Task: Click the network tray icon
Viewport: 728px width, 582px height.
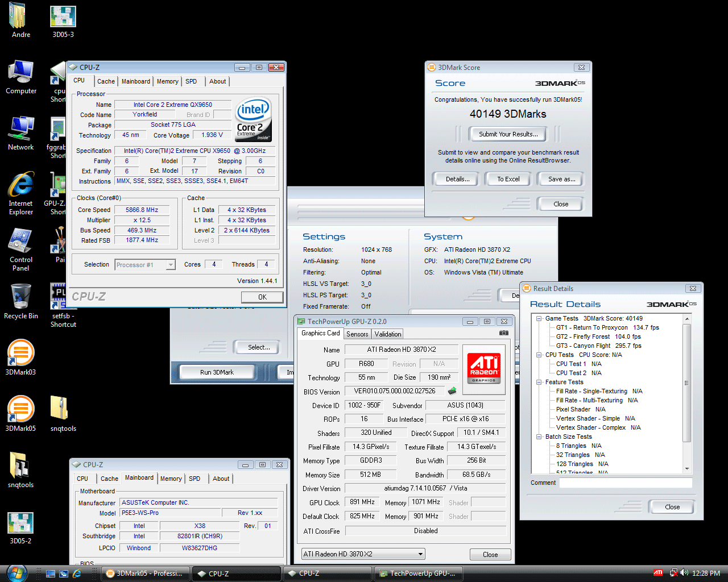Action: 673,573
